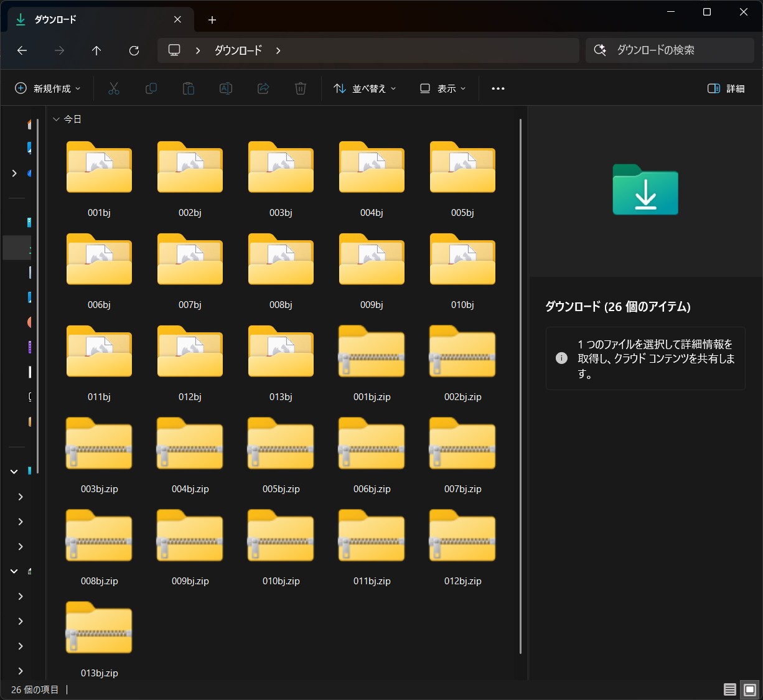Viewport: 763px width, 700px height.
Task: Select the 004bj.zip archive
Action: pyautogui.click(x=190, y=455)
